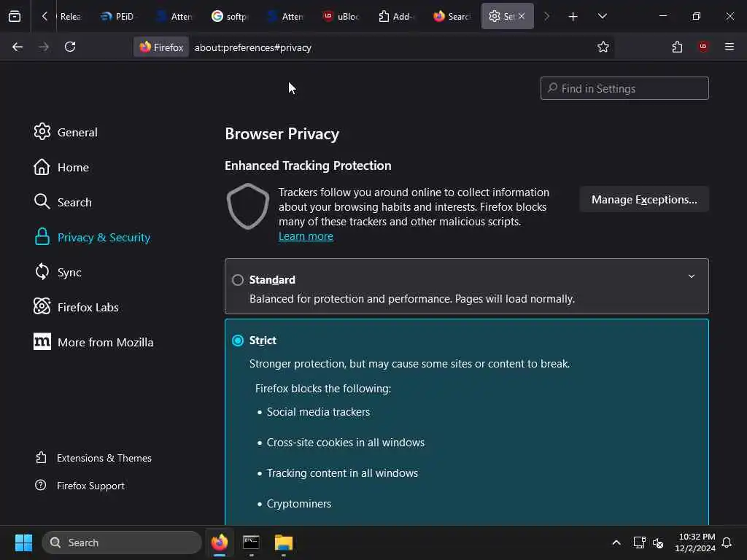The height and width of the screenshot is (560, 747).
Task: Switch to the PEiD tab
Action: [117, 17]
